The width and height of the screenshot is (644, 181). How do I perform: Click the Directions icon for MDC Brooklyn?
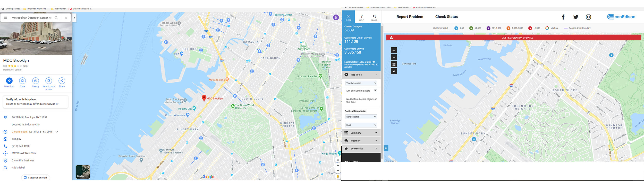coord(9,81)
